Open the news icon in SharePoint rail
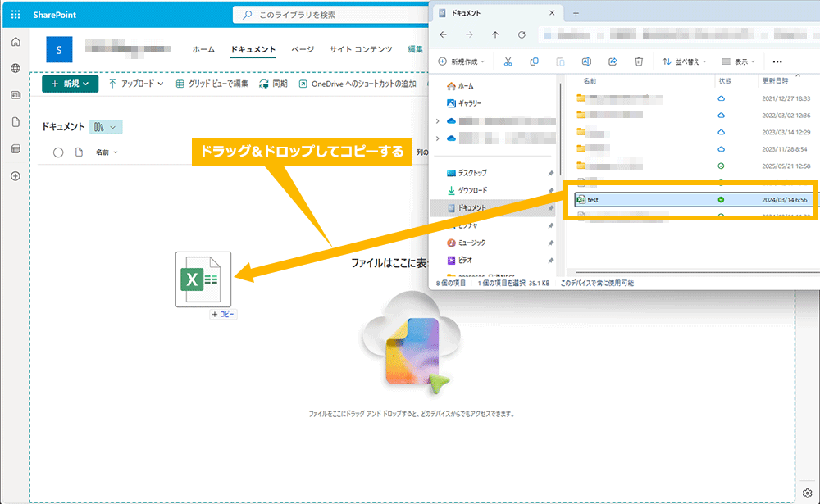This screenshot has height=504, width=820. click(16, 95)
